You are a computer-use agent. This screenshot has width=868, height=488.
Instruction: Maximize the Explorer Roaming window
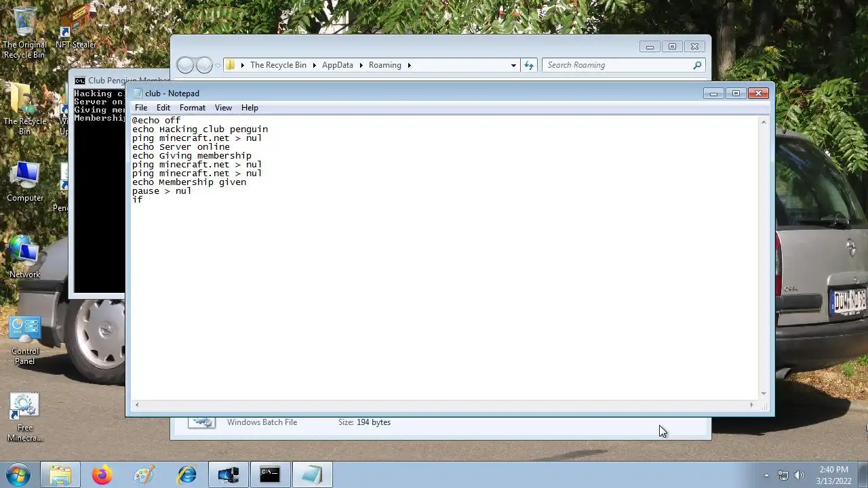672,47
